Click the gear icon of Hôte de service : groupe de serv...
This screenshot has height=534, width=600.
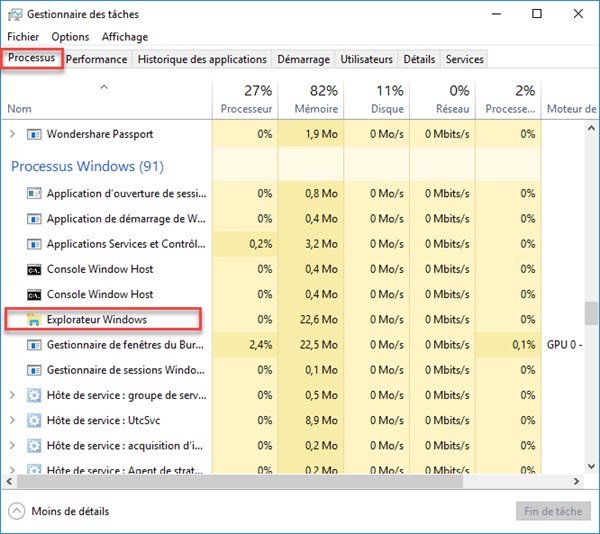click(x=34, y=395)
